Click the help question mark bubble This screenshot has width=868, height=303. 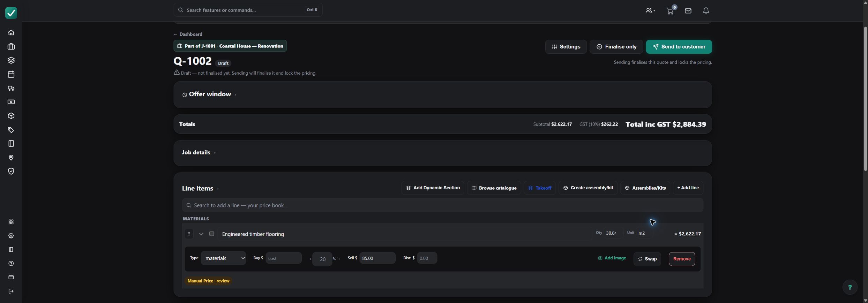(850, 287)
